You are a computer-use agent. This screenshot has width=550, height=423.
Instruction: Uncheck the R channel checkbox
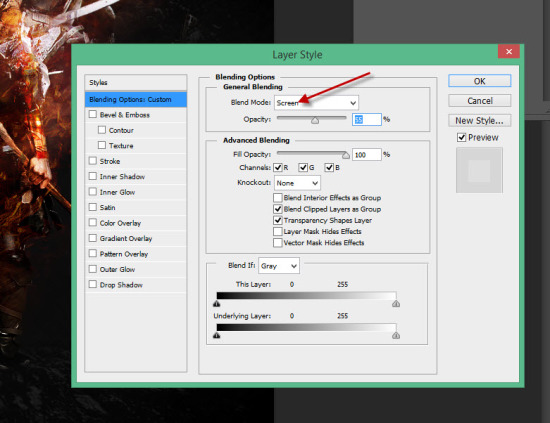coord(278,167)
